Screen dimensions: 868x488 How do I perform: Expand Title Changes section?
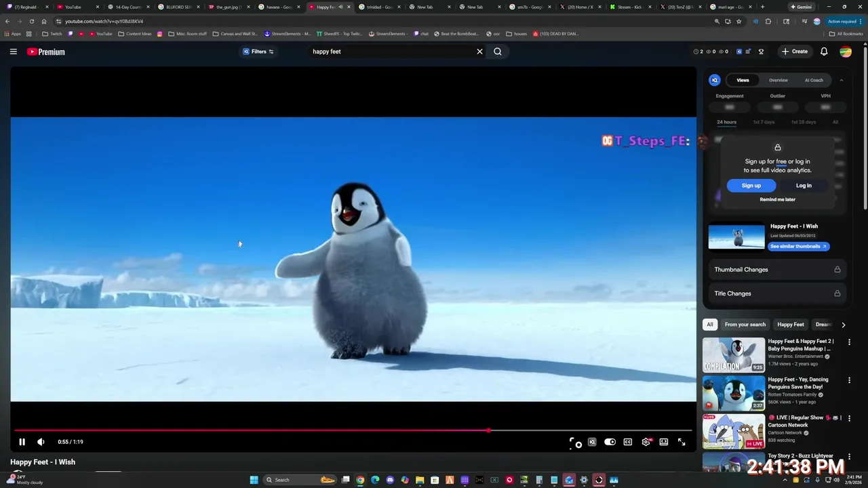pos(778,293)
